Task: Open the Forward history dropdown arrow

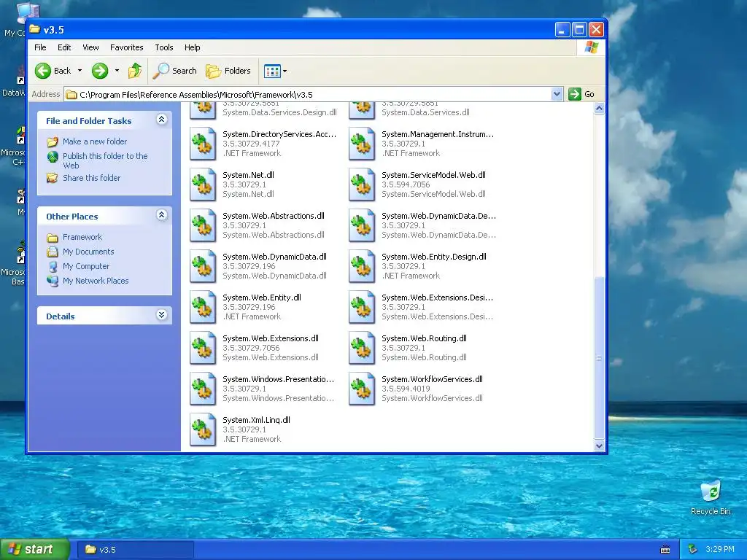Action: tap(117, 71)
